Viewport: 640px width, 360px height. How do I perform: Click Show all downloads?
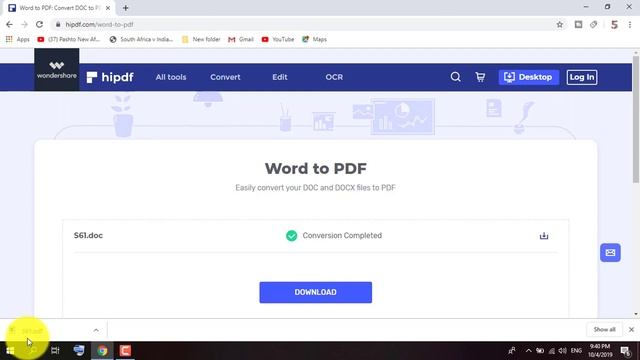click(604, 329)
